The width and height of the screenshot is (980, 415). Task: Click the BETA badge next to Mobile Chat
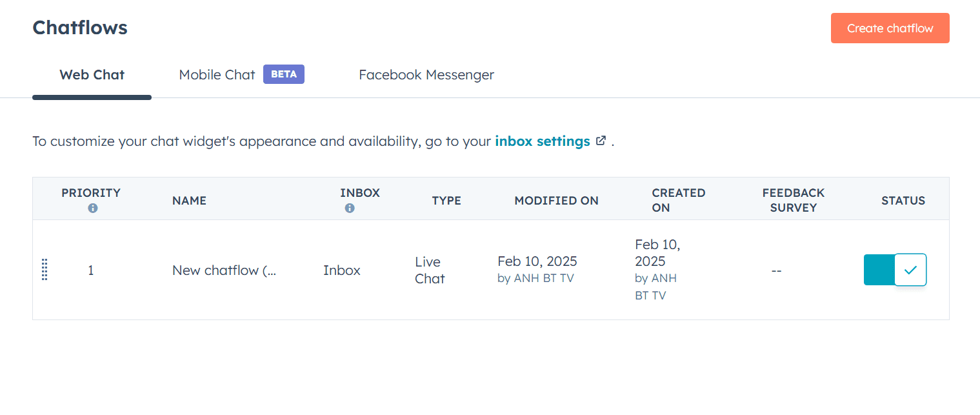[x=284, y=74]
